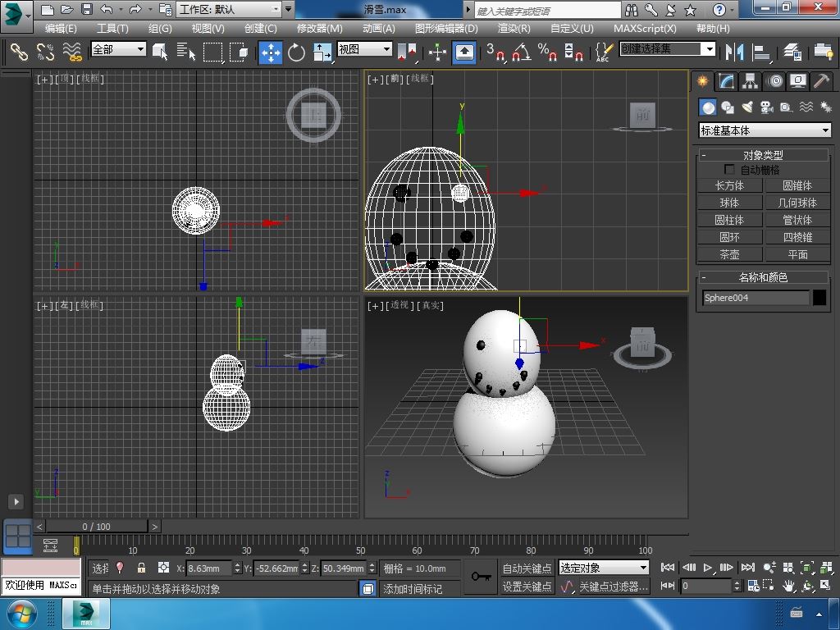Viewport: 840px width, 630px height.
Task: Click 长方体 box primitive button
Action: 729,185
